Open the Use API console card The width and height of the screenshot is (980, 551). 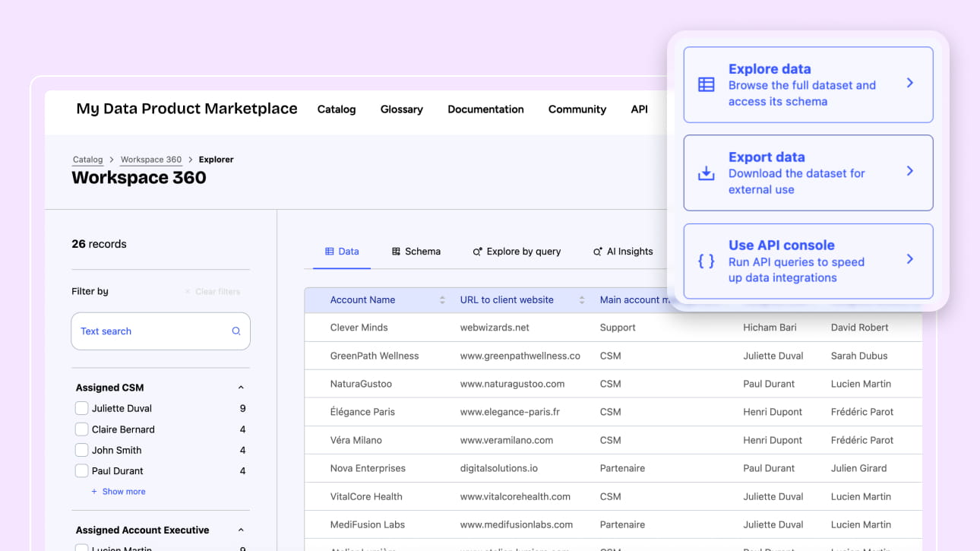point(808,261)
